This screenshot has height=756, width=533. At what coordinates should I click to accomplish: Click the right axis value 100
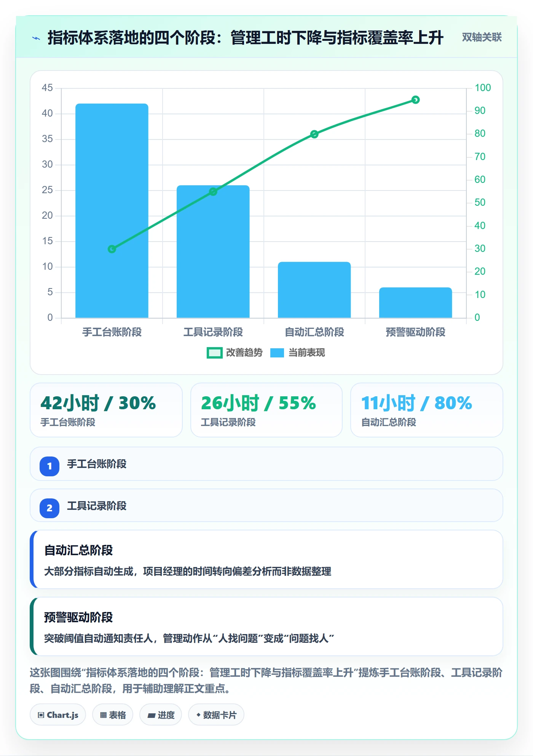click(483, 88)
